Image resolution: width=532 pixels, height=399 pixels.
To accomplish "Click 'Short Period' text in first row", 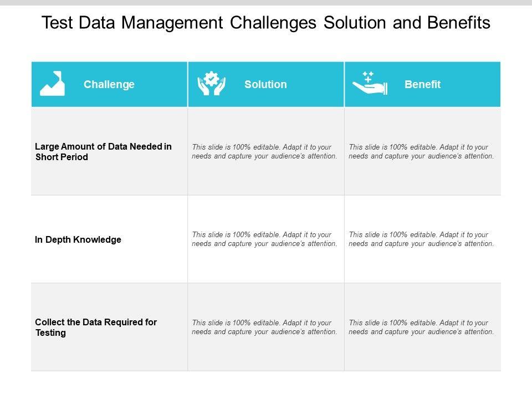I will click(x=62, y=157).
